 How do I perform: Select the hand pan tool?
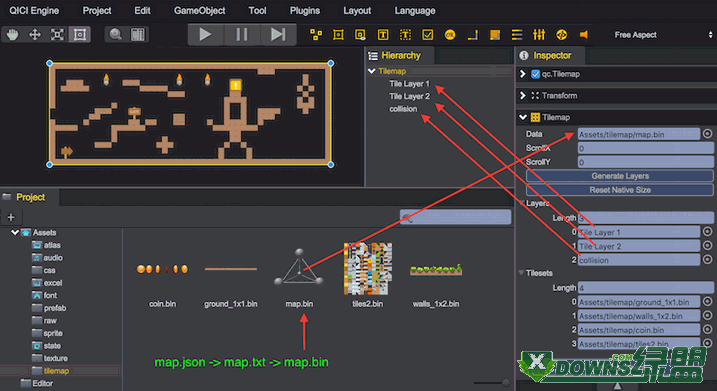pyautogui.click(x=13, y=35)
